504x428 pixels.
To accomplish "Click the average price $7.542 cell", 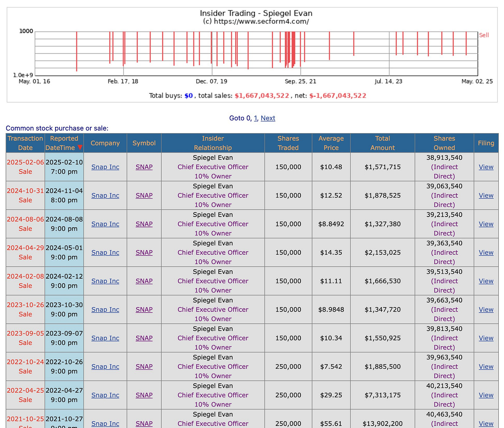I will (331, 367).
